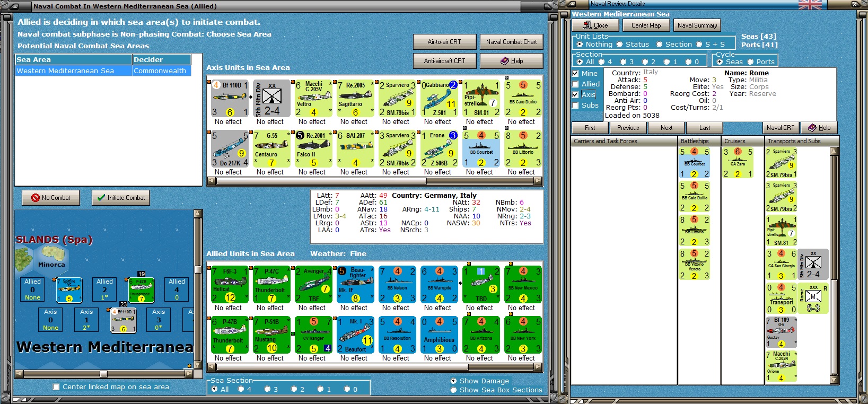Select the G.55 Centauro fighter counter
The width and height of the screenshot is (868, 404).
pos(272,149)
